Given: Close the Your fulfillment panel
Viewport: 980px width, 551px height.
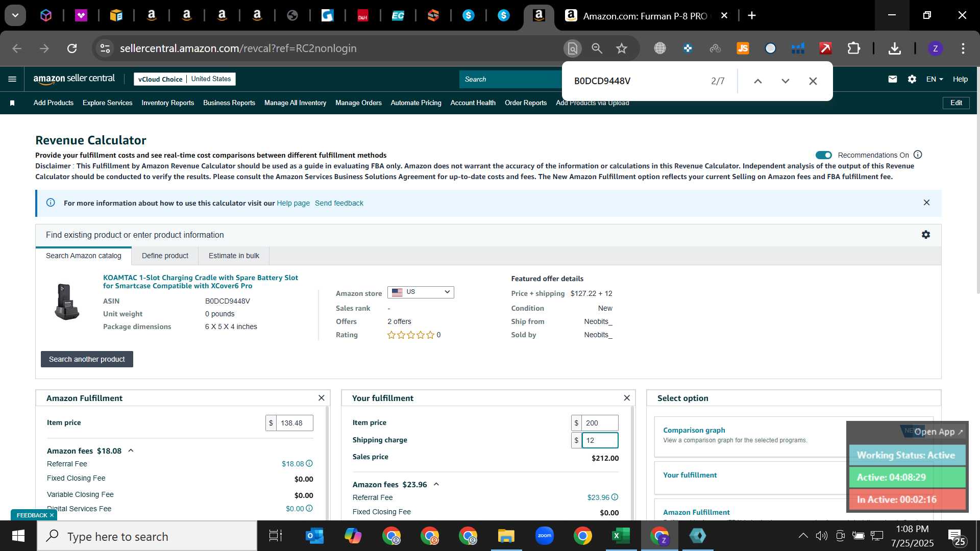Looking at the screenshot, I should click(x=627, y=398).
